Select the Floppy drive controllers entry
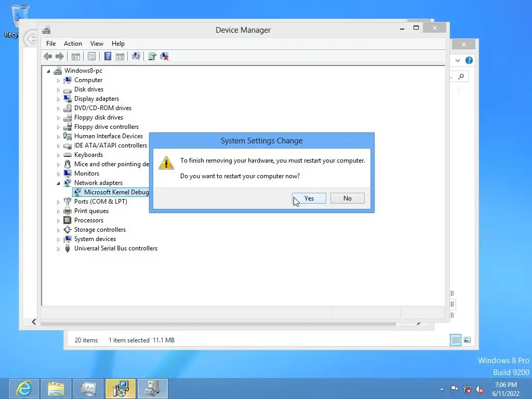The width and height of the screenshot is (532, 399). pyautogui.click(x=107, y=127)
